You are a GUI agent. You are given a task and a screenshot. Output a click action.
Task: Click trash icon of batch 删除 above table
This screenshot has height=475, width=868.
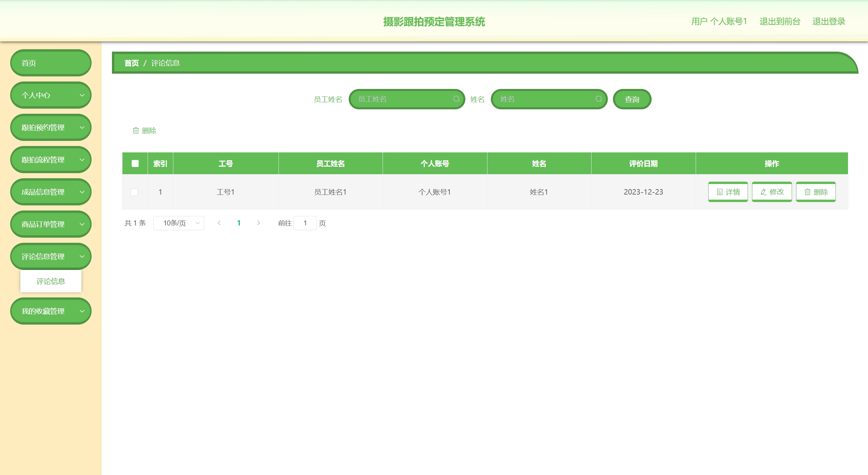point(136,130)
